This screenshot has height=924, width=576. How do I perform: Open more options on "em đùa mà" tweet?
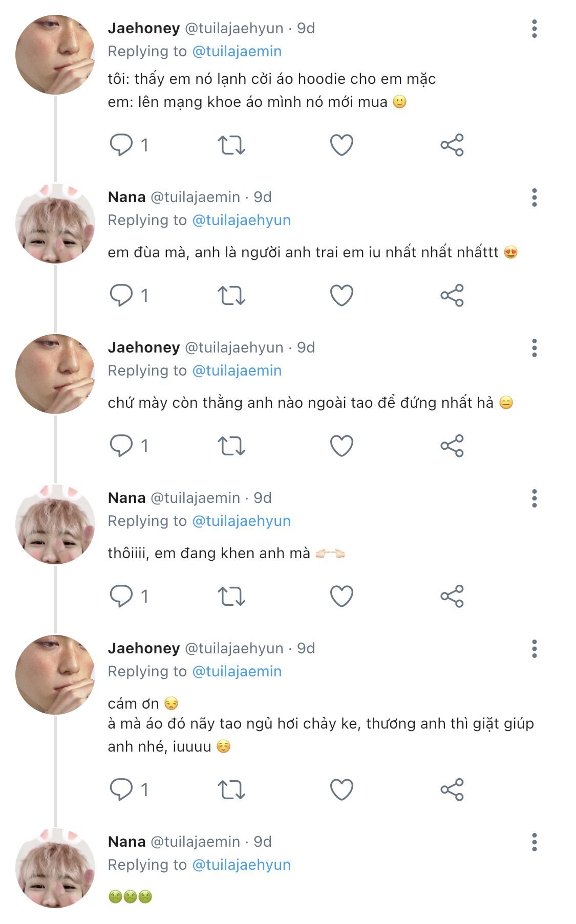tap(534, 197)
